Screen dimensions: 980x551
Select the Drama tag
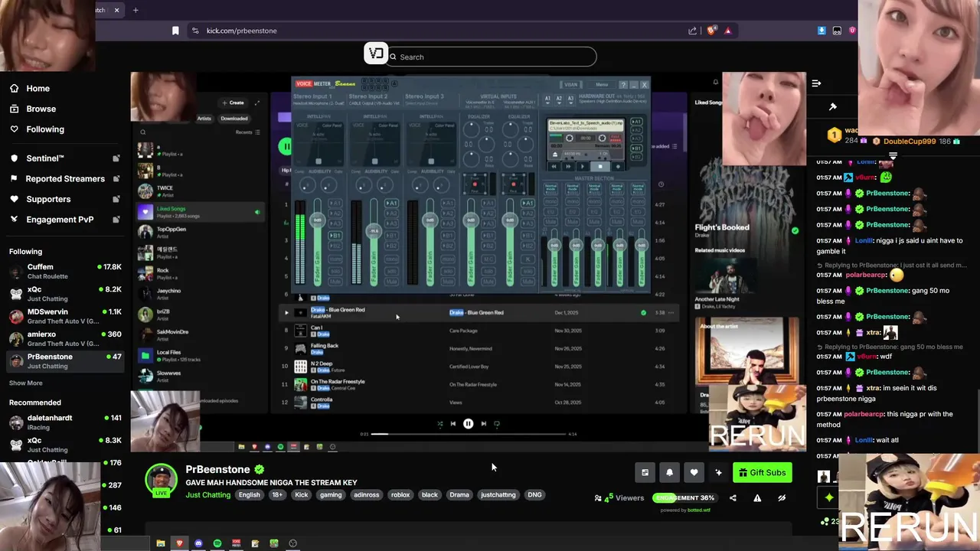(x=459, y=494)
